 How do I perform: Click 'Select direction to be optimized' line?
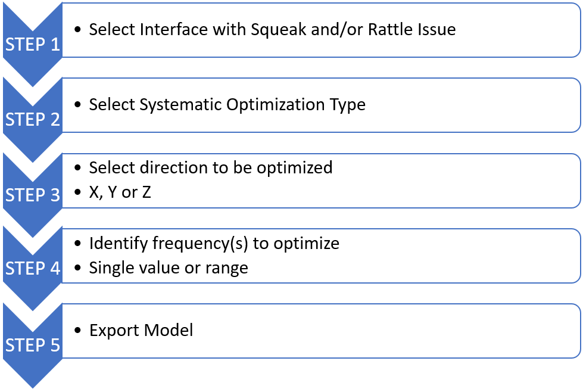coord(210,167)
